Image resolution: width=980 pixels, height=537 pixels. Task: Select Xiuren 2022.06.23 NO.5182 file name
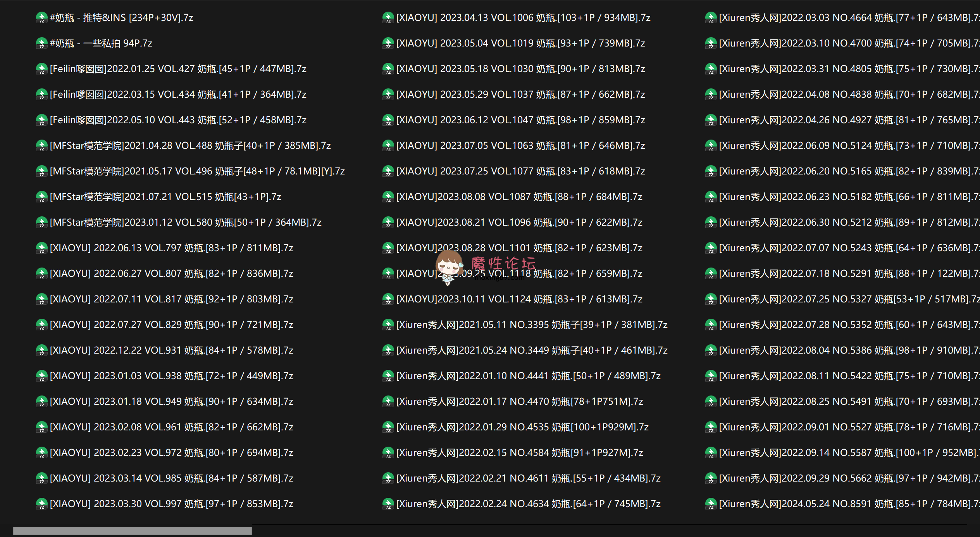click(x=849, y=197)
